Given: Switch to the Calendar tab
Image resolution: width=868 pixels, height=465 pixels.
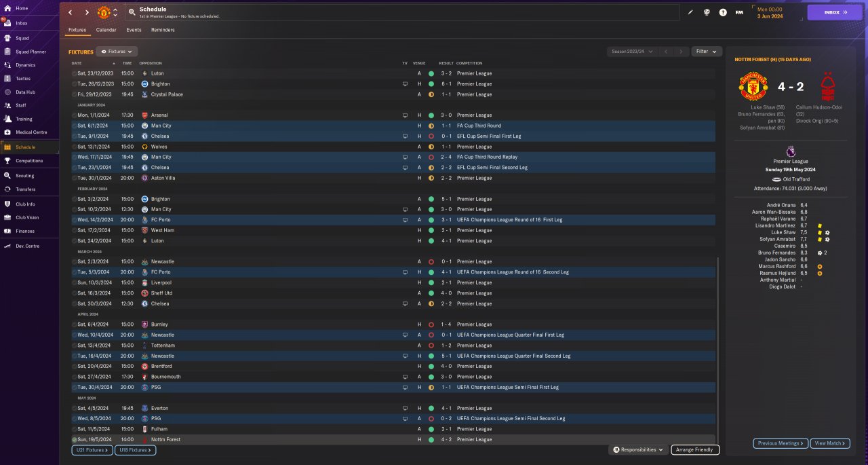Looking at the screenshot, I should point(106,30).
